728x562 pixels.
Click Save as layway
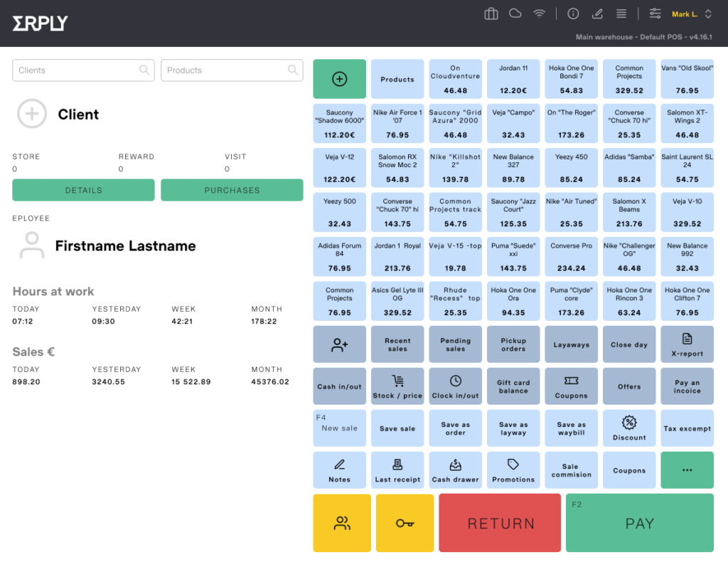pos(513,428)
